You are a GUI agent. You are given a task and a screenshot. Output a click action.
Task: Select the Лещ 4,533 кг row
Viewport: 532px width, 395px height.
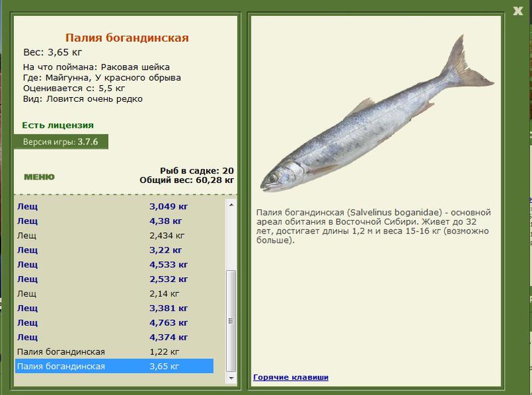coord(114,265)
